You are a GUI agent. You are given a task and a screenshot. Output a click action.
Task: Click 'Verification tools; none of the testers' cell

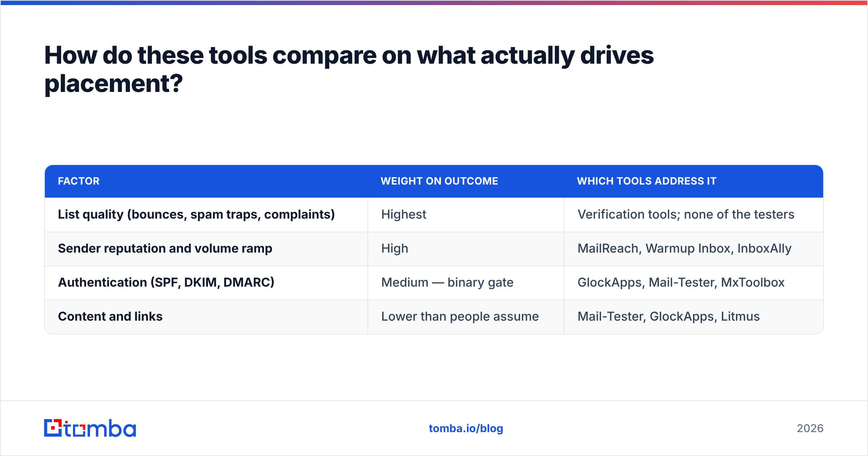point(694,215)
